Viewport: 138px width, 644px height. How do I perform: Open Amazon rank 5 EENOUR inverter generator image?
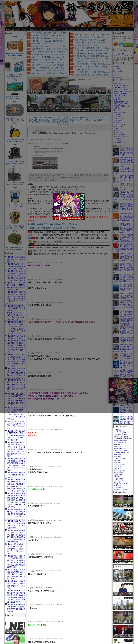point(15,131)
